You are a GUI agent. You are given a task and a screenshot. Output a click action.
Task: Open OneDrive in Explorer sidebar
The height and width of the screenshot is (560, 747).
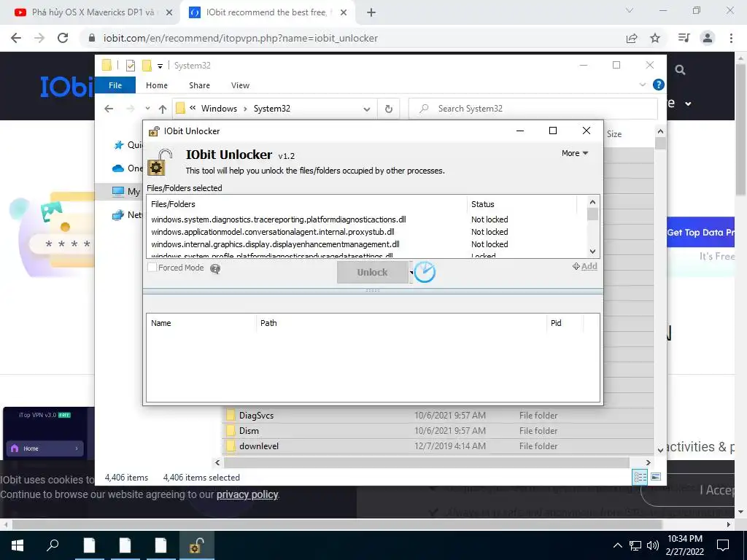127,168
